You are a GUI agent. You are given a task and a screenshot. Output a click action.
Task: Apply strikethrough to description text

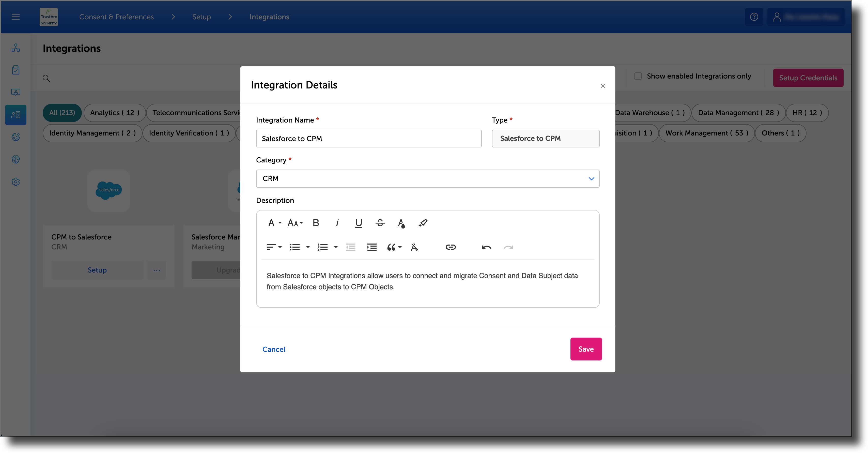[380, 223]
